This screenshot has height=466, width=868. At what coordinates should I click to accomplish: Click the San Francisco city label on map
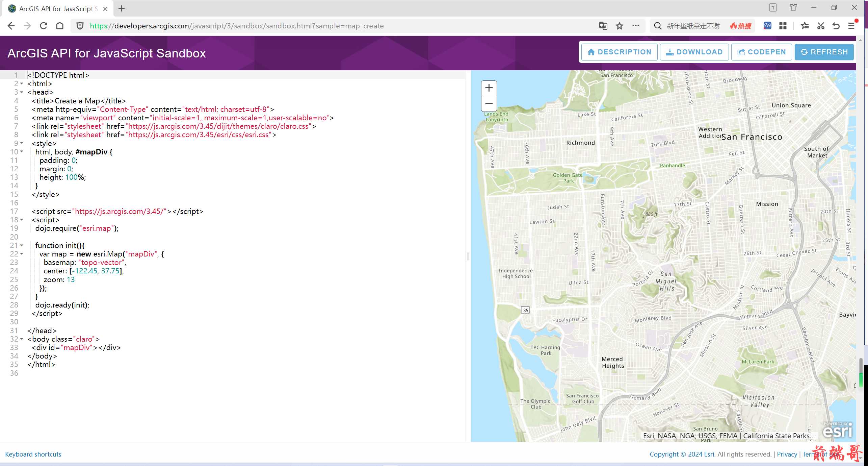pyautogui.click(x=752, y=137)
